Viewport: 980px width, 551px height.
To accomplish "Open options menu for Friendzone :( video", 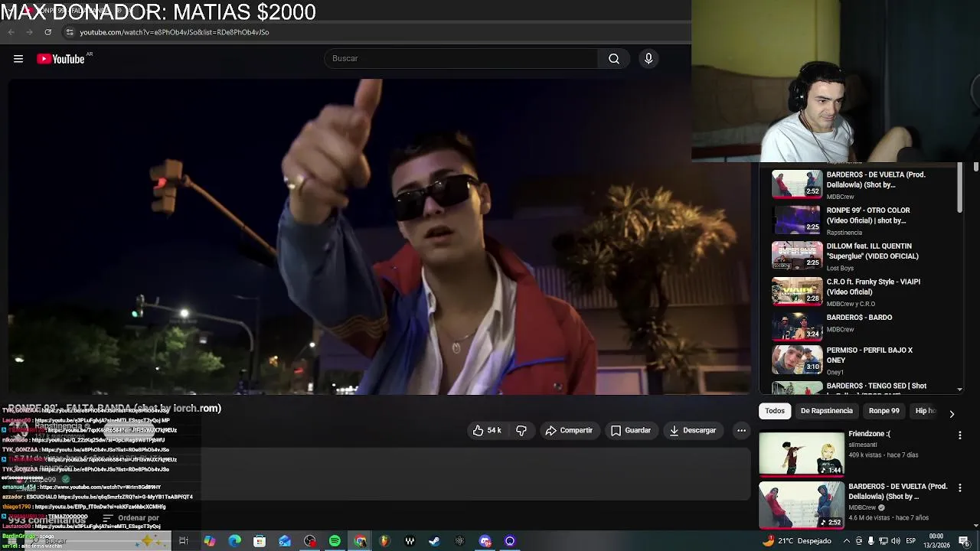I will (x=959, y=435).
